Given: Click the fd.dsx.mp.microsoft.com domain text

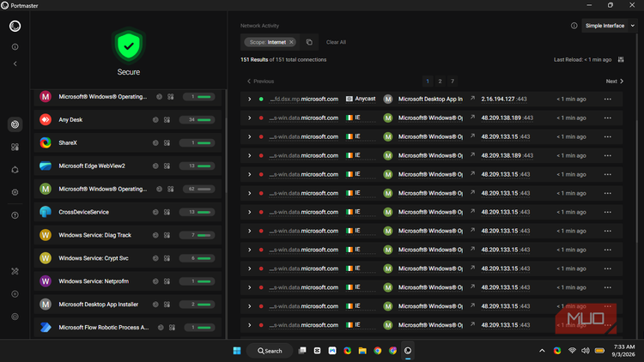Looking at the screenshot, I should (x=304, y=99).
